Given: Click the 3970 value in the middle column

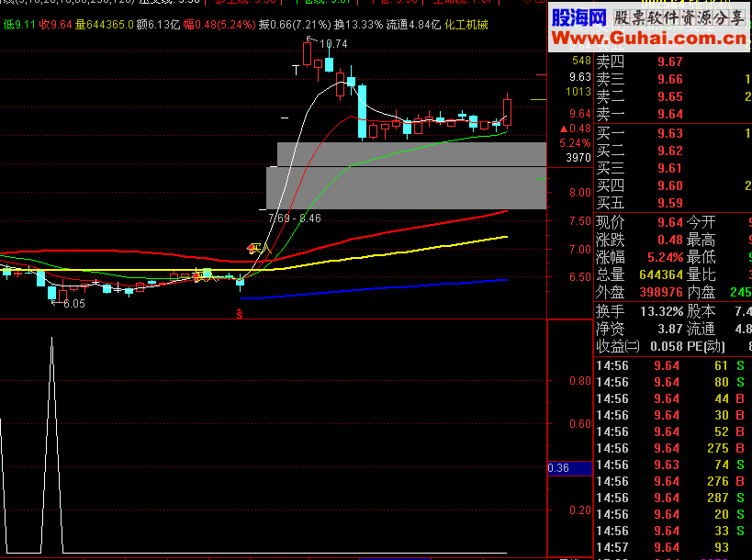Looking at the screenshot, I should point(578,158).
